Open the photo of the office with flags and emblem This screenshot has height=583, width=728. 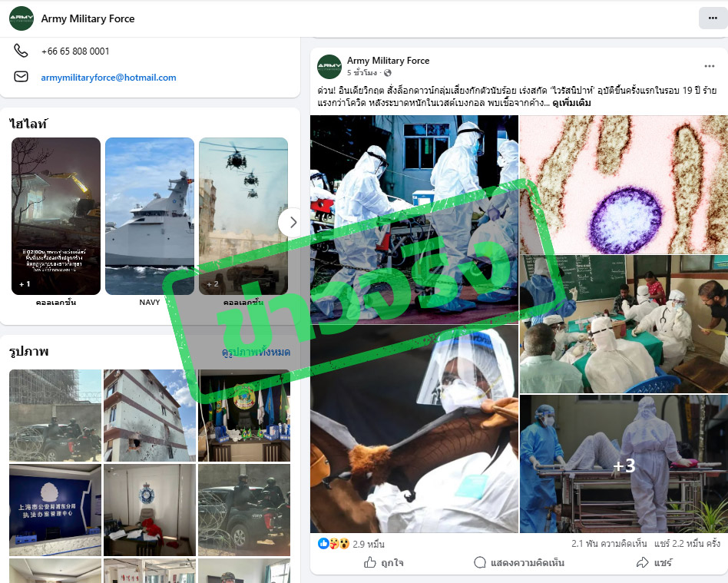pyautogui.click(x=244, y=416)
